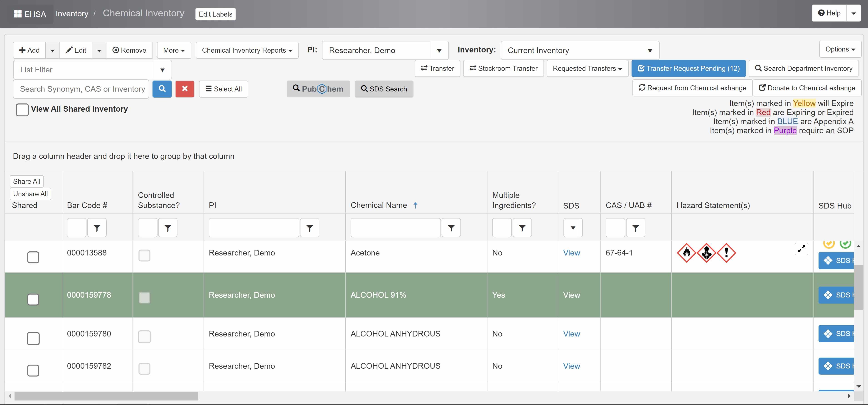Click the EHSA grid home icon

[17, 14]
